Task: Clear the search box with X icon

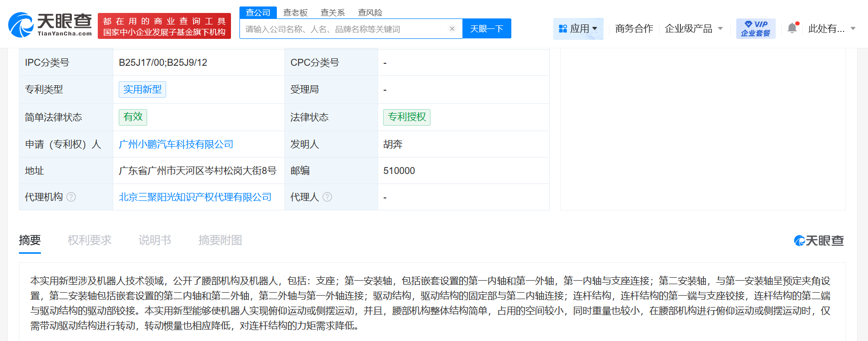Action: (452, 29)
